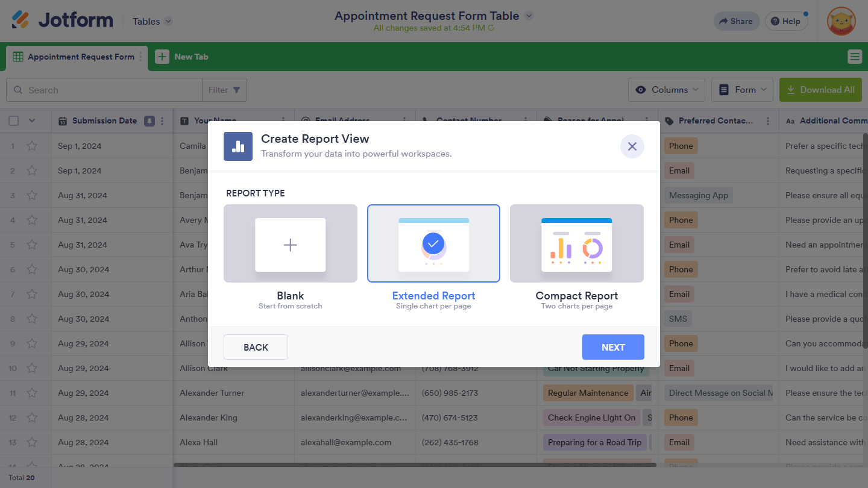Click the NEXT button in the dialog

pyautogui.click(x=613, y=347)
